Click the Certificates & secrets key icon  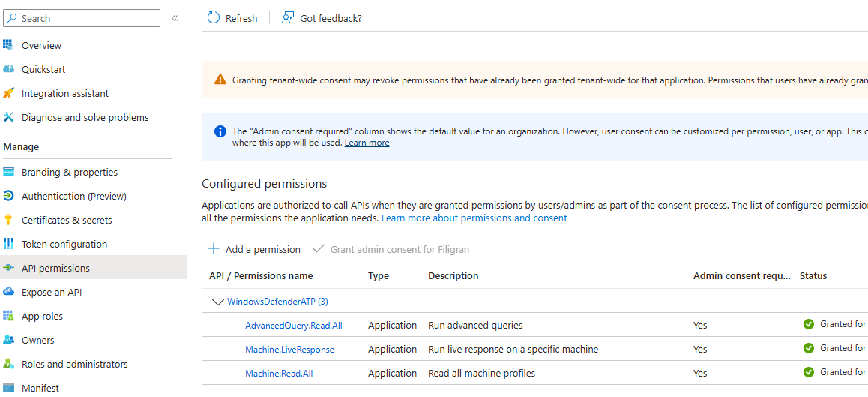[x=8, y=220]
